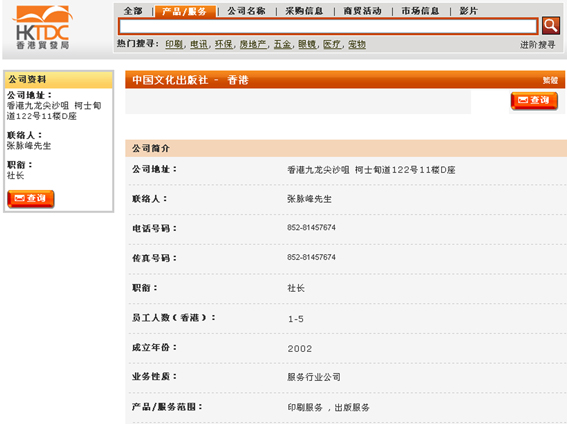Follow the 环保 hot search link
Screen dimensions: 567x424
coord(223,44)
